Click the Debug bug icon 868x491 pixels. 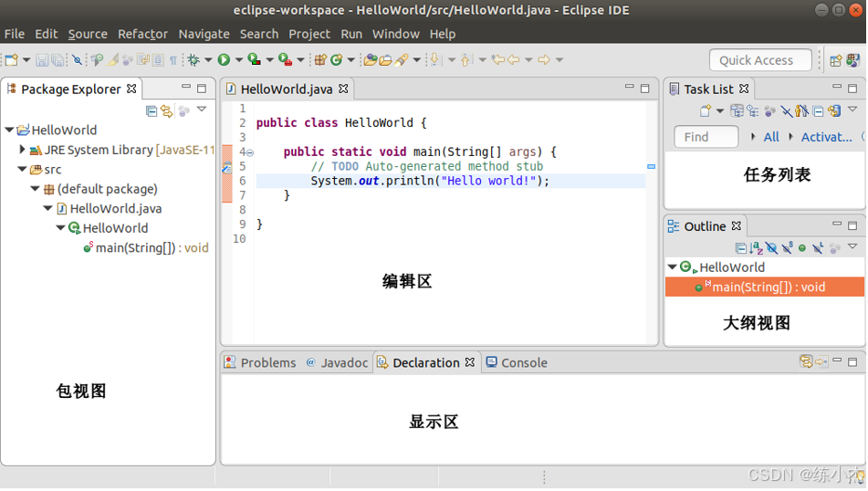[x=193, y=60]
